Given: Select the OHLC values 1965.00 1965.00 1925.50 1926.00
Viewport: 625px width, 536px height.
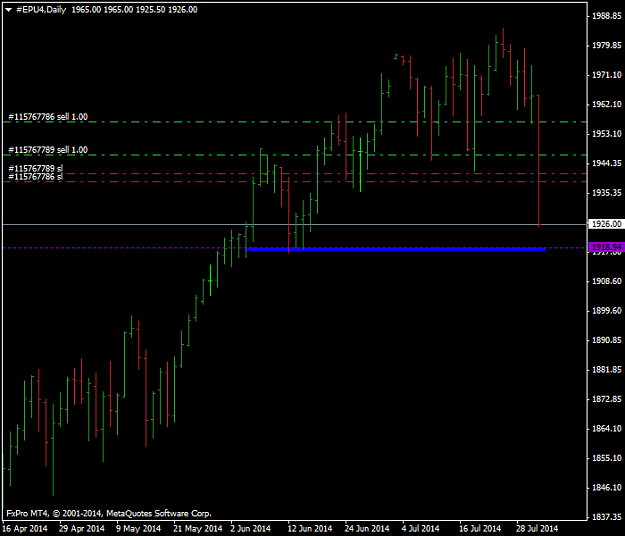Looking at the screenshot, I should point(134,10).
